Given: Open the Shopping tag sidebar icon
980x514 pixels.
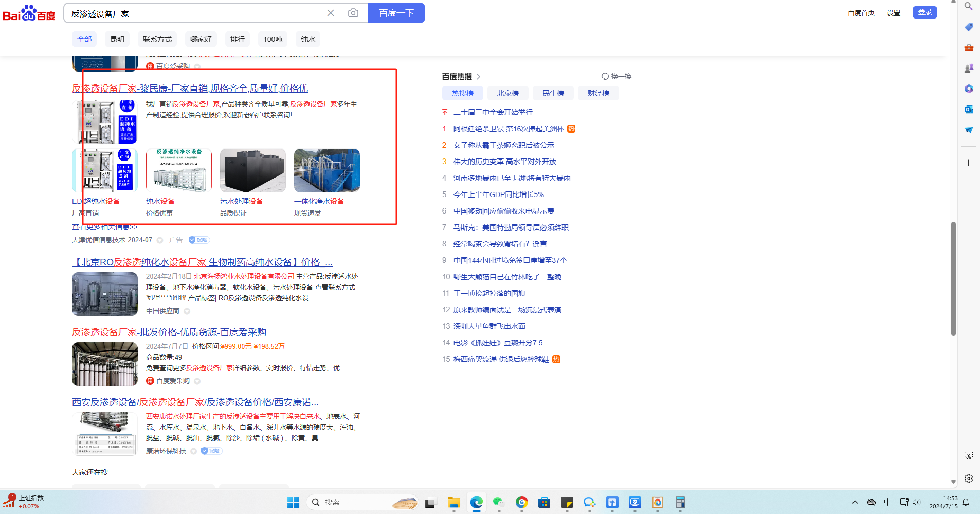Looking at the screenshot, I should coord(969,27).
